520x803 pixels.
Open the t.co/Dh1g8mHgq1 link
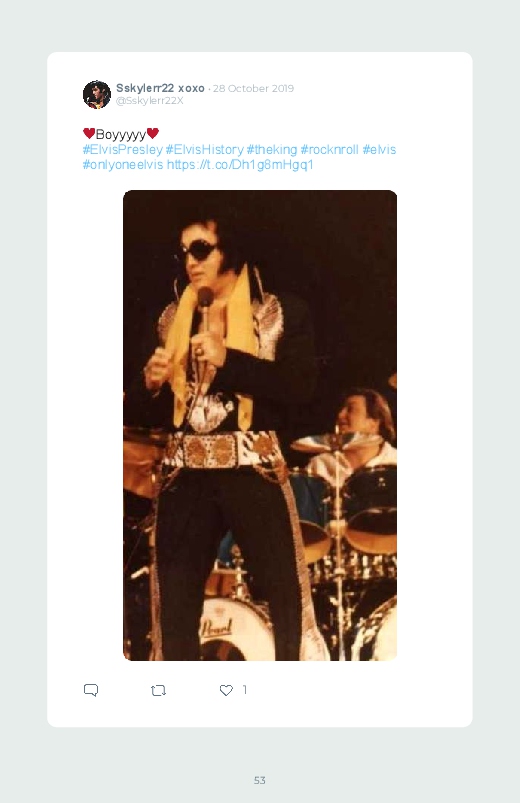click(x=240, y=164)
